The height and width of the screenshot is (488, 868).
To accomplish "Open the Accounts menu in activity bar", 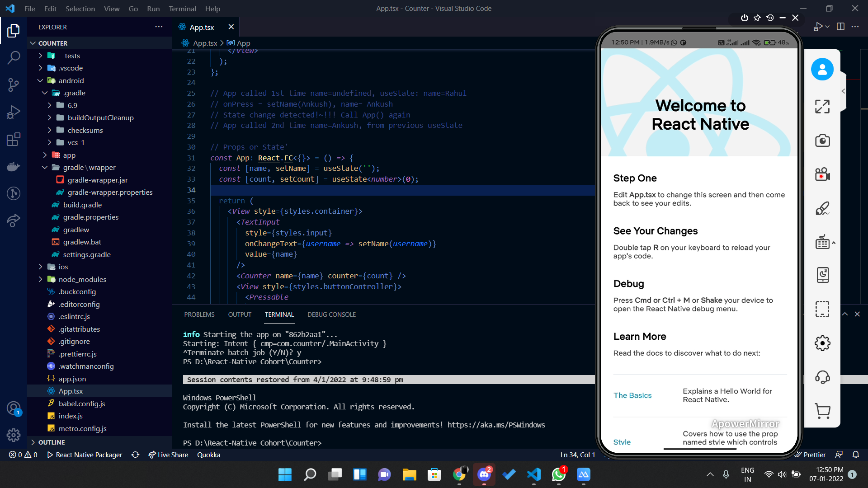I will coord(14,408).
